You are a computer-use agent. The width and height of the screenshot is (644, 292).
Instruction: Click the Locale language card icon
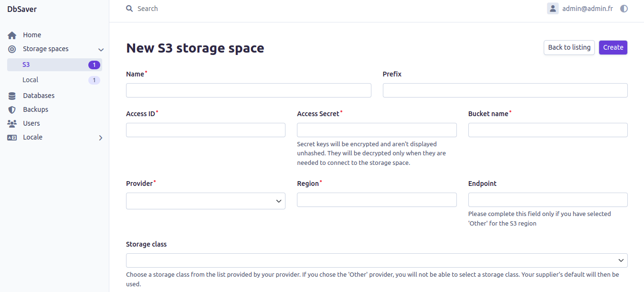point(12,138)
